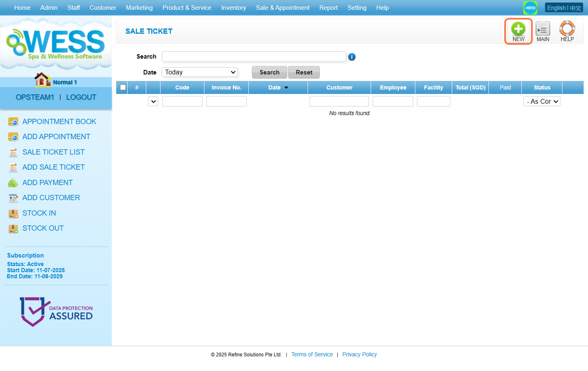Open the MAIN list icon

click(x=542, y=29)
